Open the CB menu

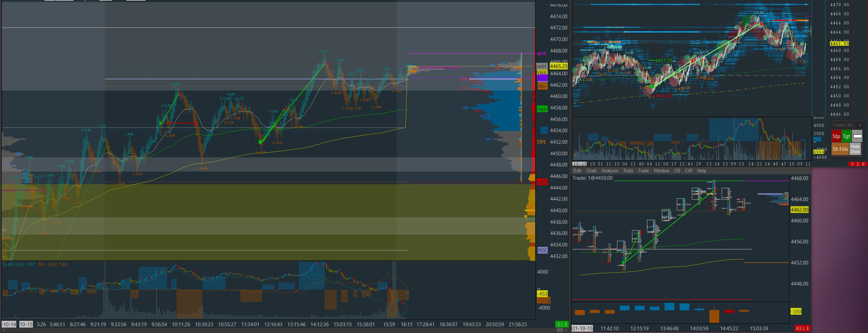point(677,171)
